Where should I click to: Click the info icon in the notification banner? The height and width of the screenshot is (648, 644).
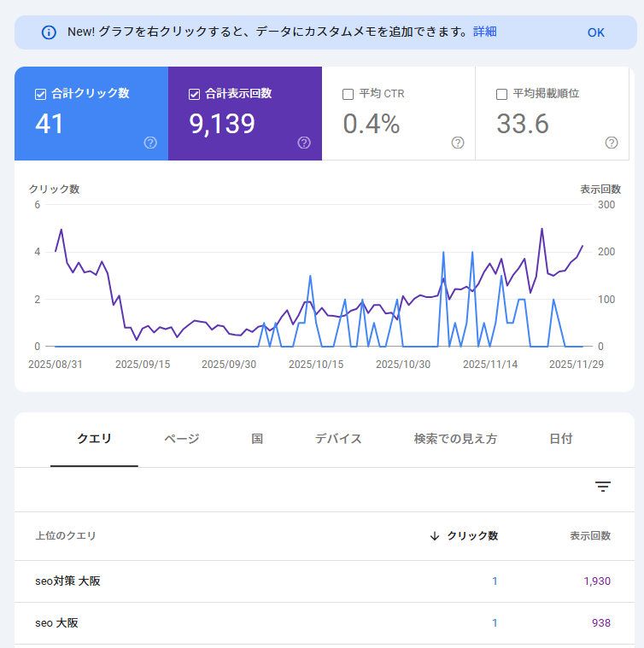pos(49,32)
